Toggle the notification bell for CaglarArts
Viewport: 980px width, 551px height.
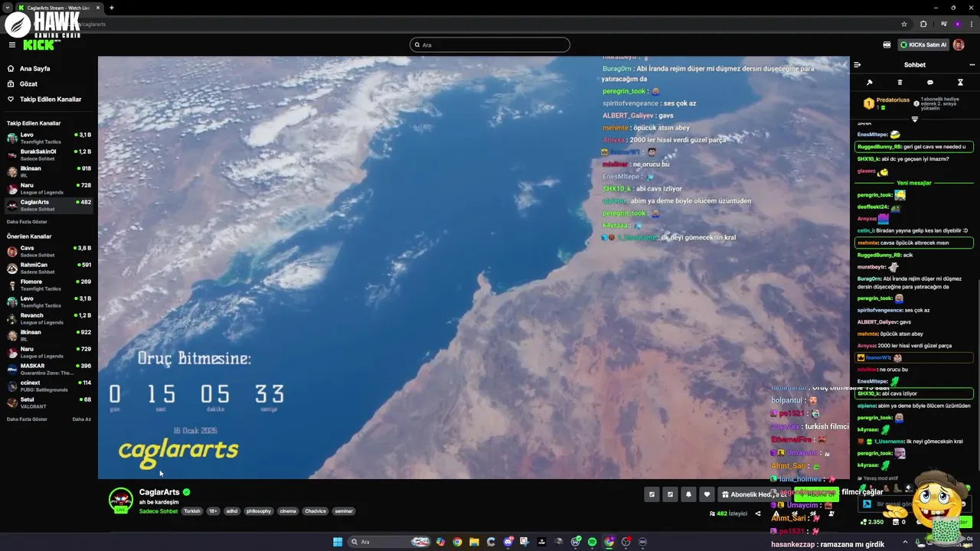688,494
